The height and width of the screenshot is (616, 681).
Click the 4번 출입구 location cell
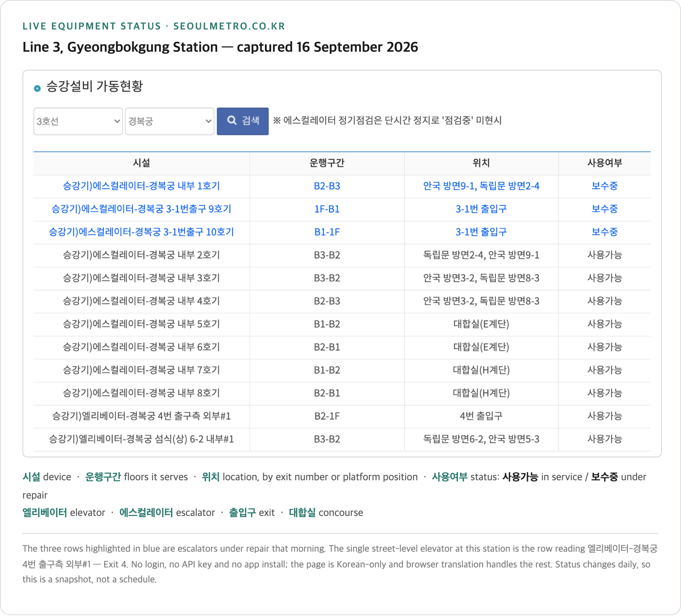click(481, 416)
